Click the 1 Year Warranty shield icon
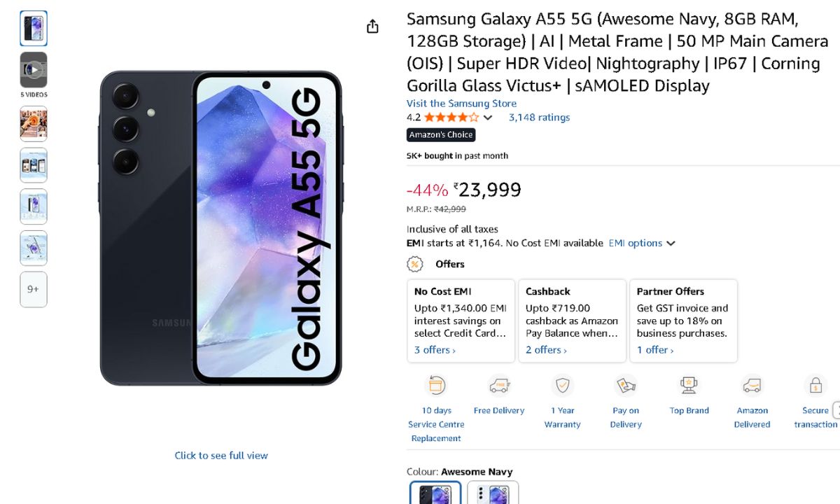 (x=562, y=386)
